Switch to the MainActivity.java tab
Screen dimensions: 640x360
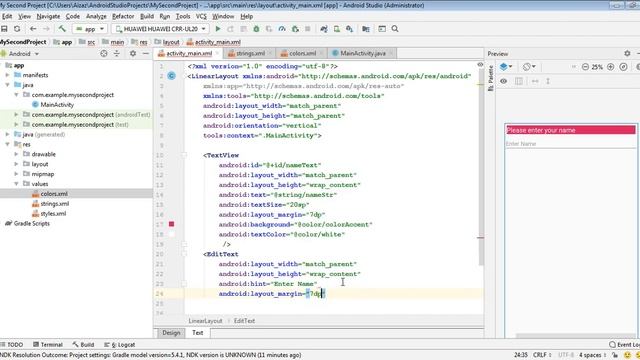[363, 53]
